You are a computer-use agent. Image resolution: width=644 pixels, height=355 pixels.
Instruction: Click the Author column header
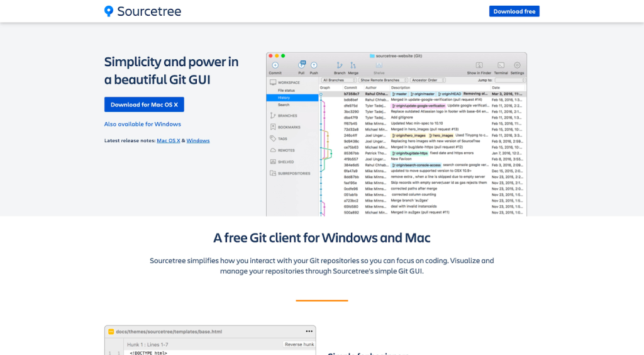pyautogui.click(x=371, y=87)
